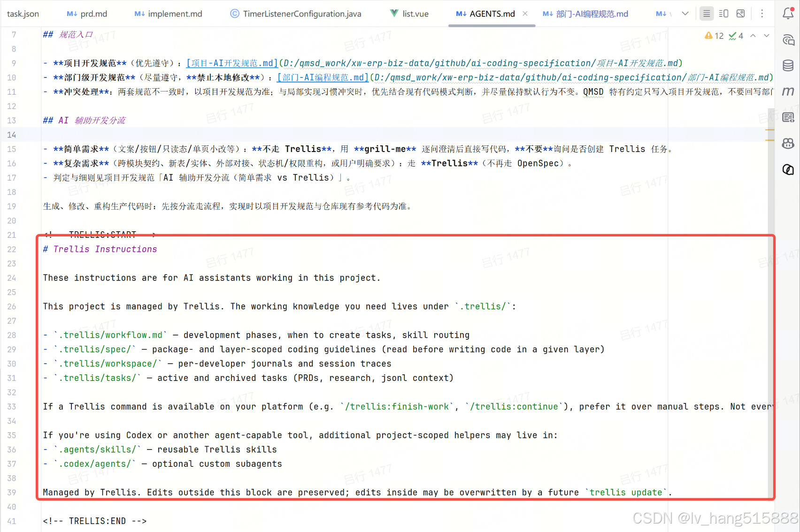Open the Maven tool window
This screenshot has height=532, width=800.
[788, 91]
